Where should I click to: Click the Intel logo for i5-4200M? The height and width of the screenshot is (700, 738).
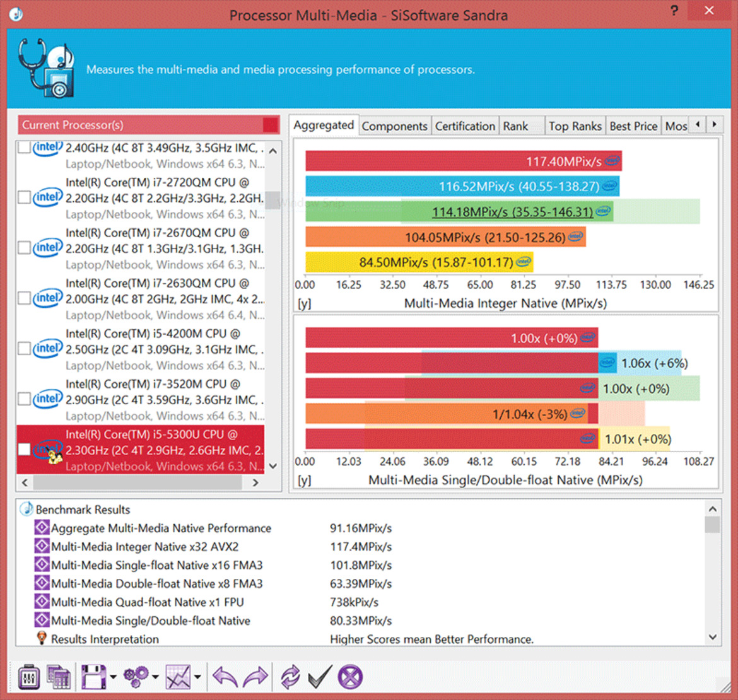click(x=47, y=349)
